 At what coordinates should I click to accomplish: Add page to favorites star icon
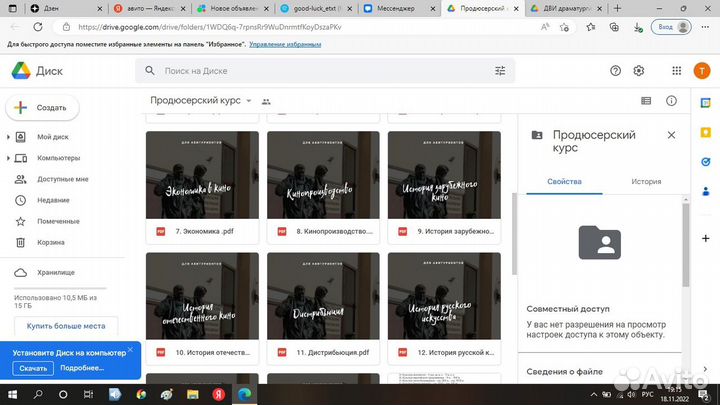564,28
